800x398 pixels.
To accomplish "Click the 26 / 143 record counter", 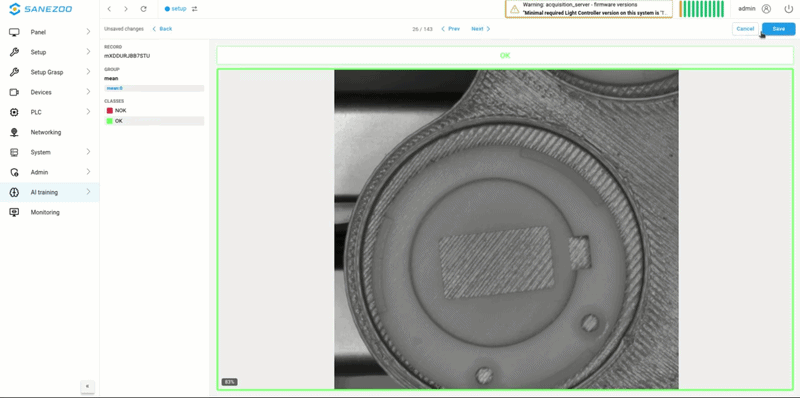I will tap(422, 29).
